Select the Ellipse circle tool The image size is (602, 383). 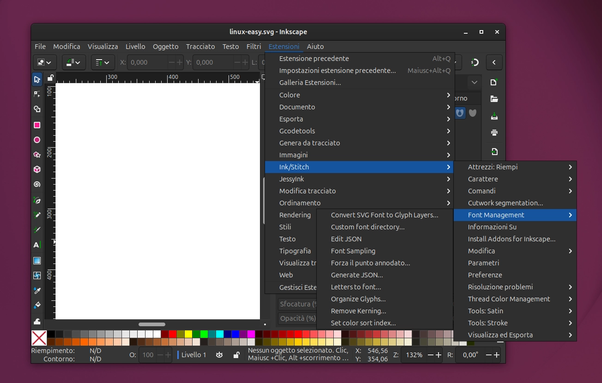pos(37,140)
